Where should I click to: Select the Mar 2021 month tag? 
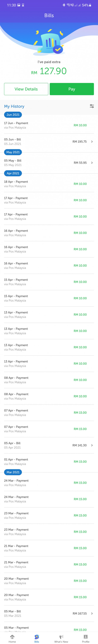tap(13, 472)
